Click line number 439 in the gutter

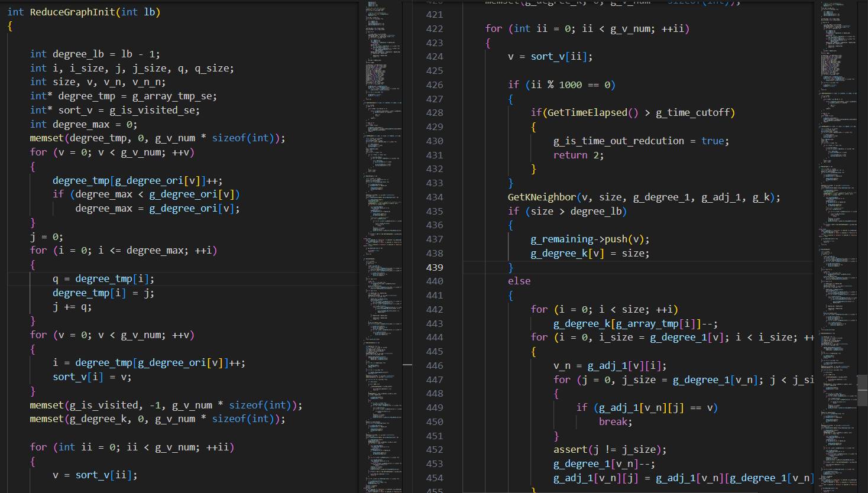coord(434,267)
